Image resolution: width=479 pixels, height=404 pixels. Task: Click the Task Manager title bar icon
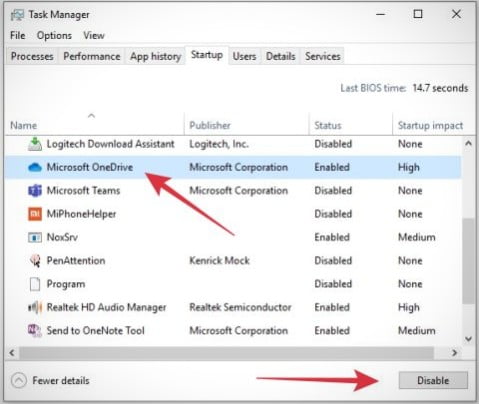point(17,15)
